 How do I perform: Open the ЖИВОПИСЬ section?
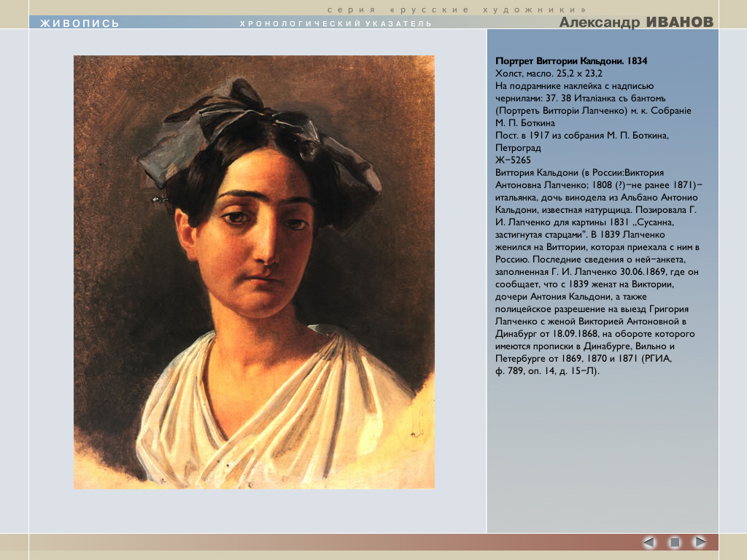(x=80, y=23)
